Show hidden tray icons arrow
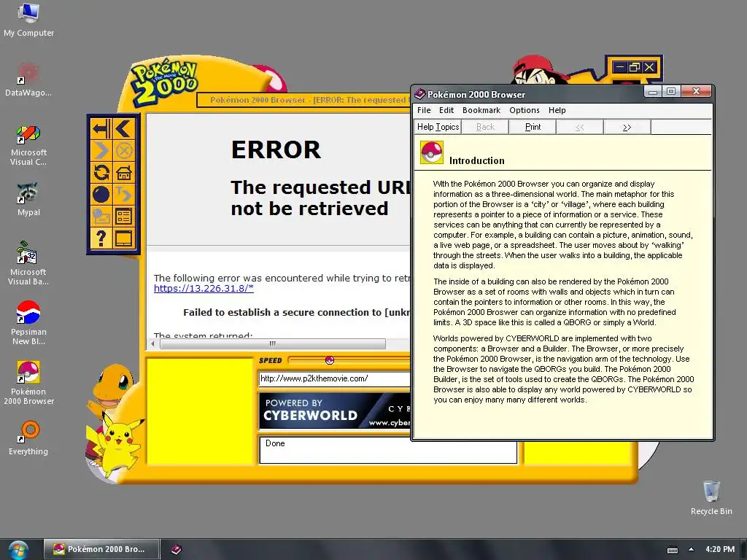Screen dimensions: 747x560 tap(692, 549)
